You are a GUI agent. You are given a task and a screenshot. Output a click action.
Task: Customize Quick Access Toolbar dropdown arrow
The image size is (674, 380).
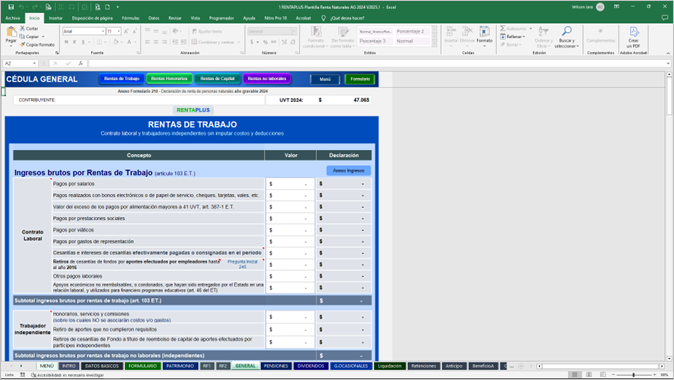click(x=117, y=7)
